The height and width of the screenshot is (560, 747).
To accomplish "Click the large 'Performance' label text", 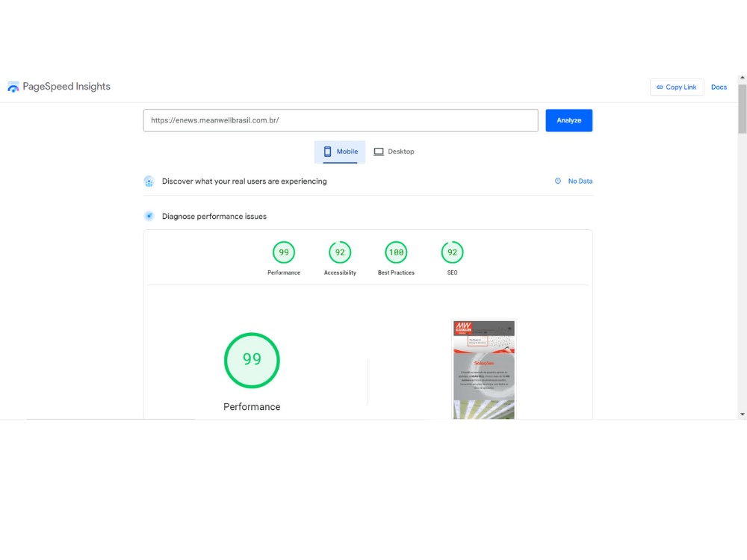I will click(x=252, y=407).
